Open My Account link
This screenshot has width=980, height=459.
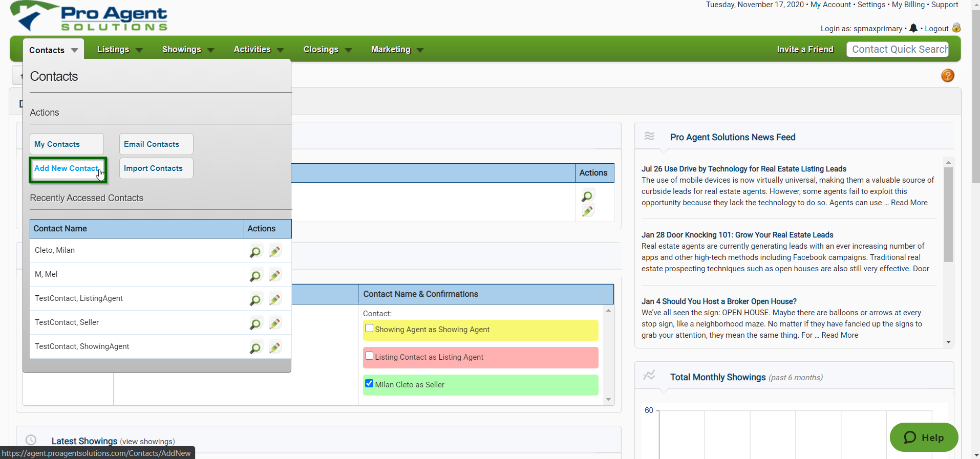point(830,5)
